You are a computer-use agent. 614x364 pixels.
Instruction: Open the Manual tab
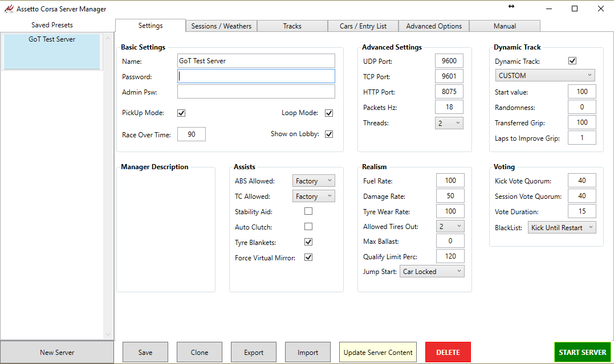(x=505, y=26)
